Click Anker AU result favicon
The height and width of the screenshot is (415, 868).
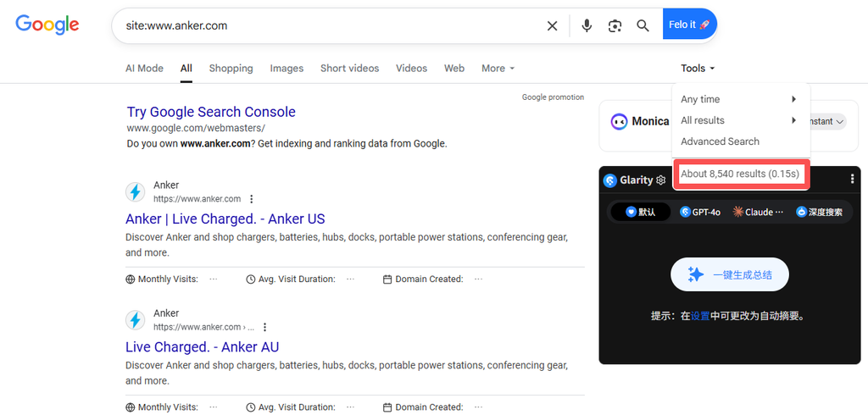(135, 320)
